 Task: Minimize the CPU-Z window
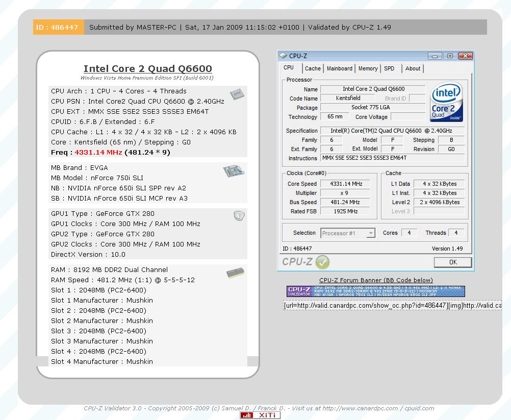pyautogui.click(x=435, y=56)
